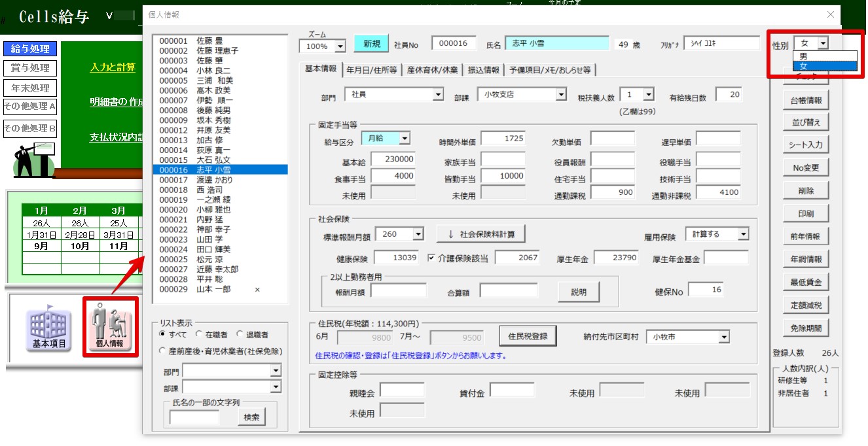Open the ズーム 100% dropdown

click(x=339, y=46)
